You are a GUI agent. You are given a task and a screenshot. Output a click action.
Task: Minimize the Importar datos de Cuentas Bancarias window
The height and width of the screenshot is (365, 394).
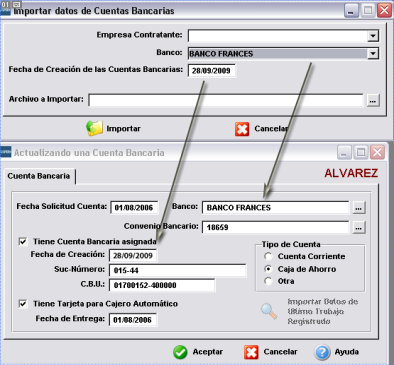[351, 11]
